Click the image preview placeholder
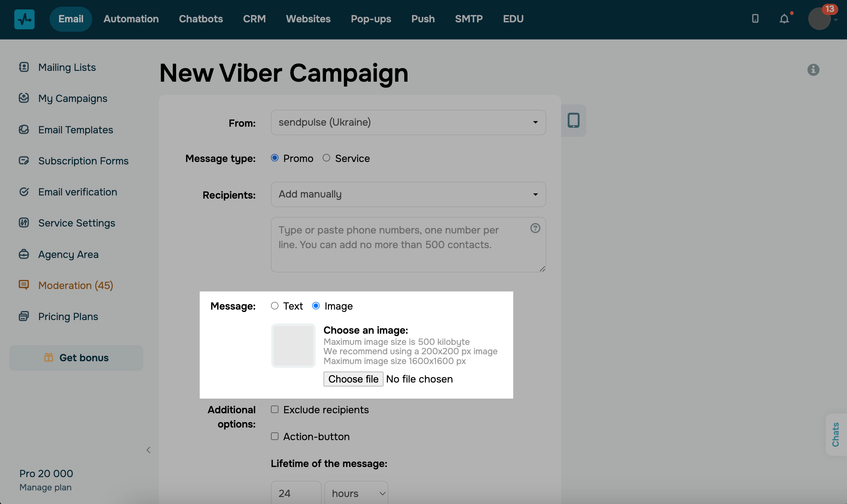This screenshot has height=504, width=847. pos(293,346)
